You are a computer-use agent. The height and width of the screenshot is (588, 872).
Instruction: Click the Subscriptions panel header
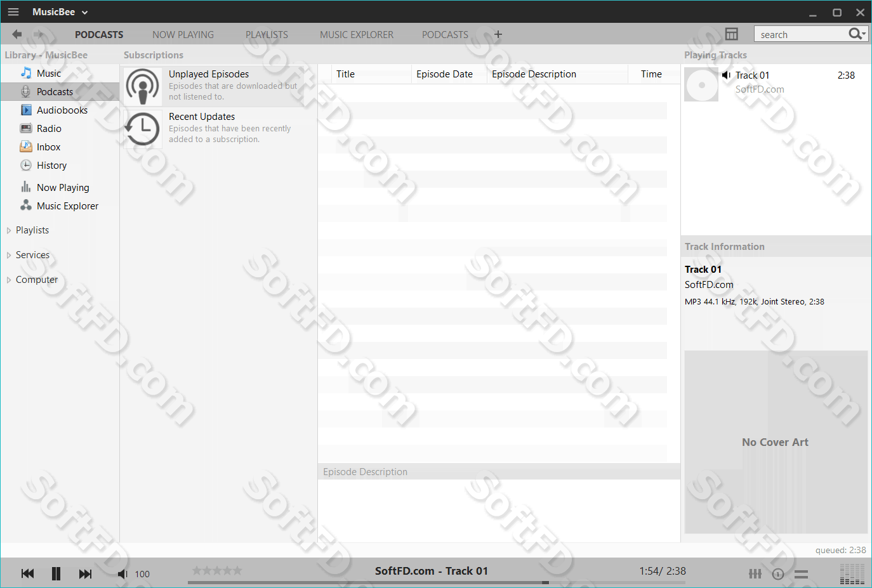[154, 55]
